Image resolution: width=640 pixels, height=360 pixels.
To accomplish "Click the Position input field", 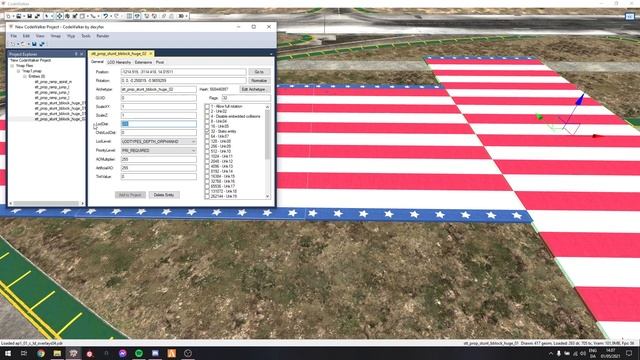I will (183, 72).
